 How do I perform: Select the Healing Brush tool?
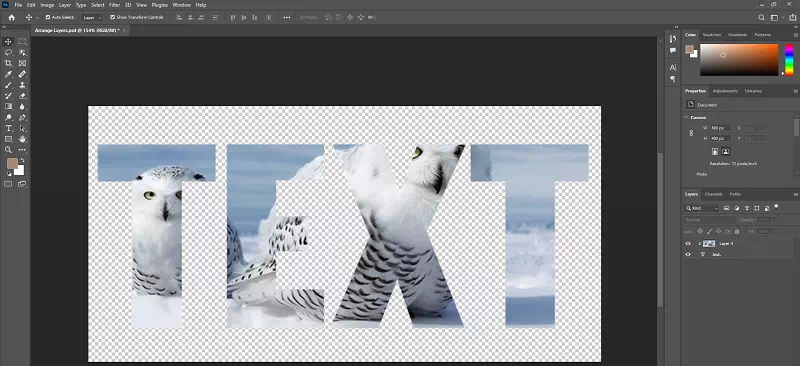22,75
